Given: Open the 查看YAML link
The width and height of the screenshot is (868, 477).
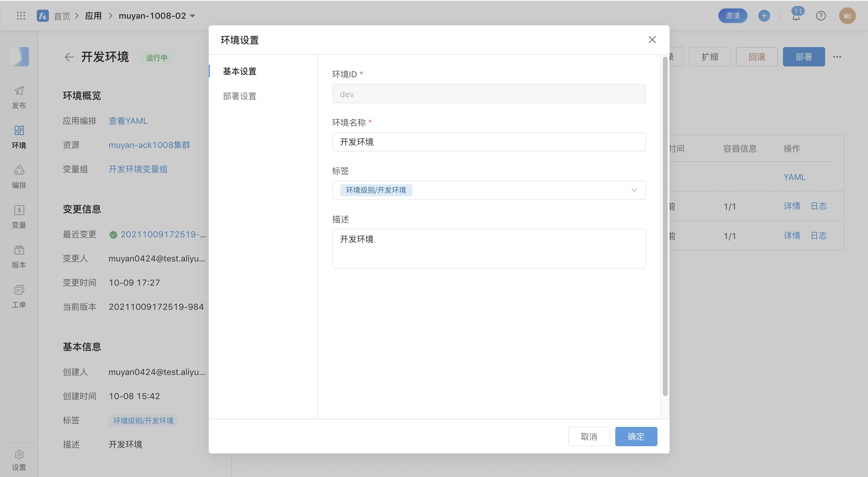Looking at the screenshot, I should (128, 120).
